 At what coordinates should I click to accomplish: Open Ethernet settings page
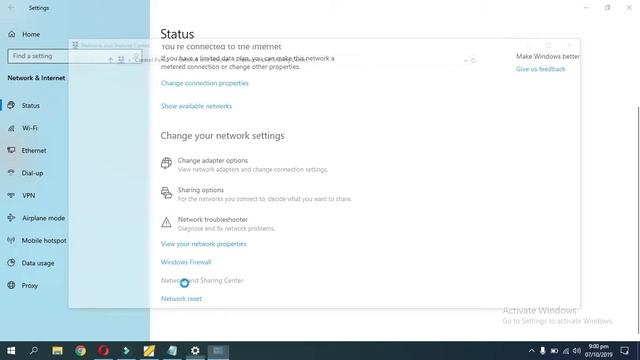click(x=34, y=151)
